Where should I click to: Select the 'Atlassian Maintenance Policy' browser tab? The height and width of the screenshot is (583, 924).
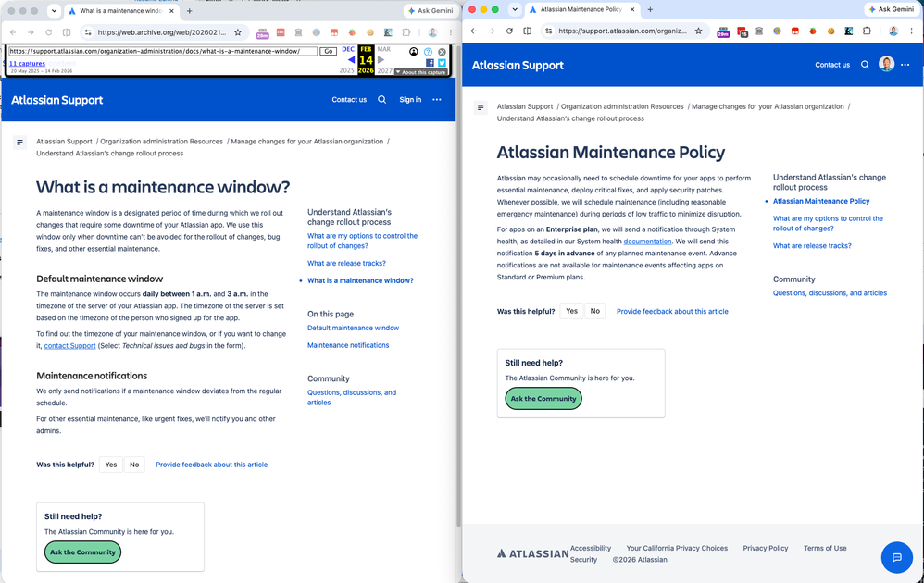point(581,9)
